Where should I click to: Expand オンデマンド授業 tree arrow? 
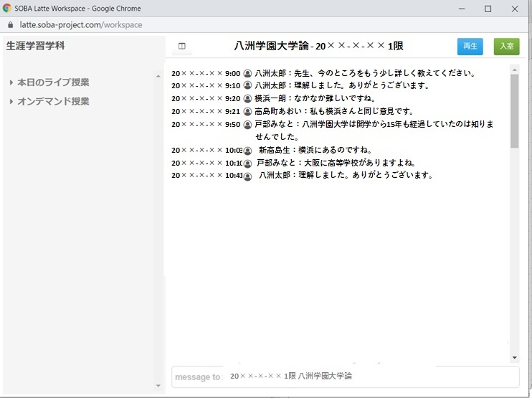click(x=11, y=101)
